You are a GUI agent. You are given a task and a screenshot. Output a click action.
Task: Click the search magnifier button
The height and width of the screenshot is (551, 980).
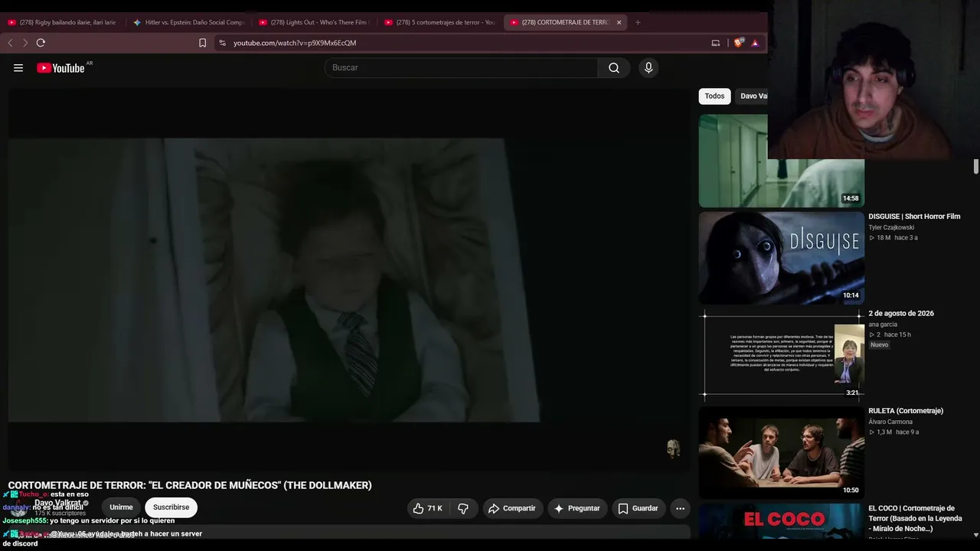614,68
